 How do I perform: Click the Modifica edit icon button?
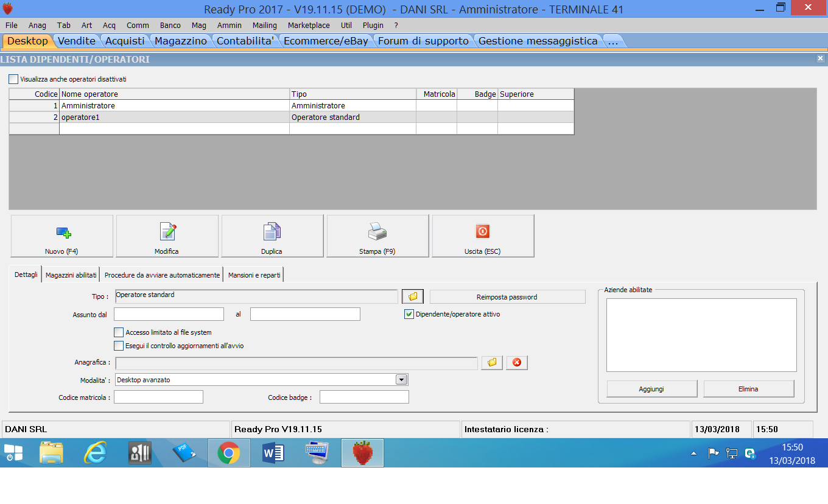167,232
